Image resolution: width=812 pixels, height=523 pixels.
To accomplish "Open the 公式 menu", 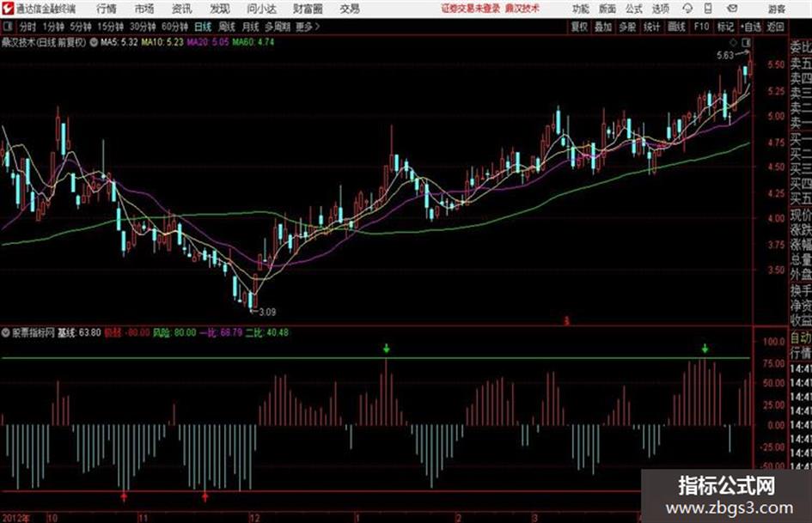I will 634,9.
